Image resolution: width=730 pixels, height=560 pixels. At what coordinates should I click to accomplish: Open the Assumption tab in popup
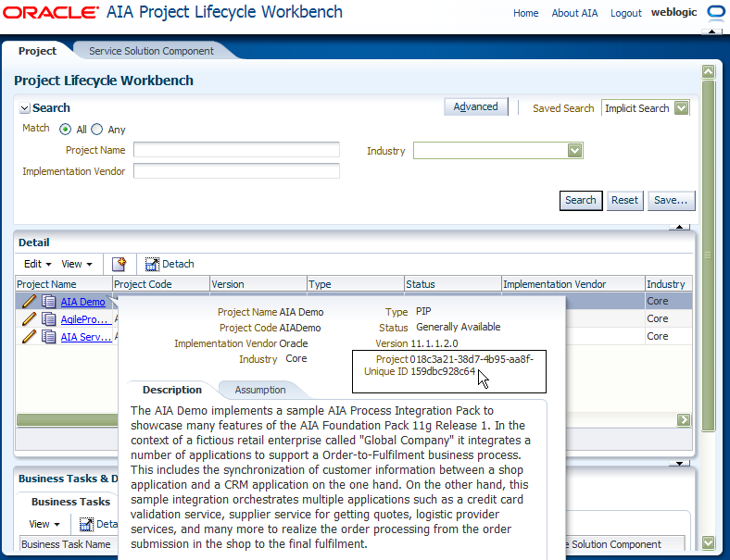(x=260, y=390)
